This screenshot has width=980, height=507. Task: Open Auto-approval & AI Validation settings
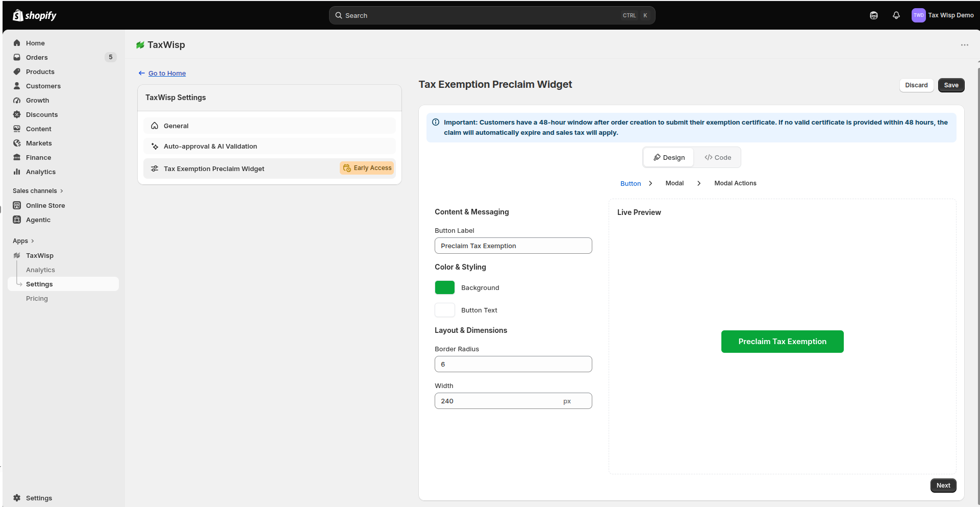point(269,146)
